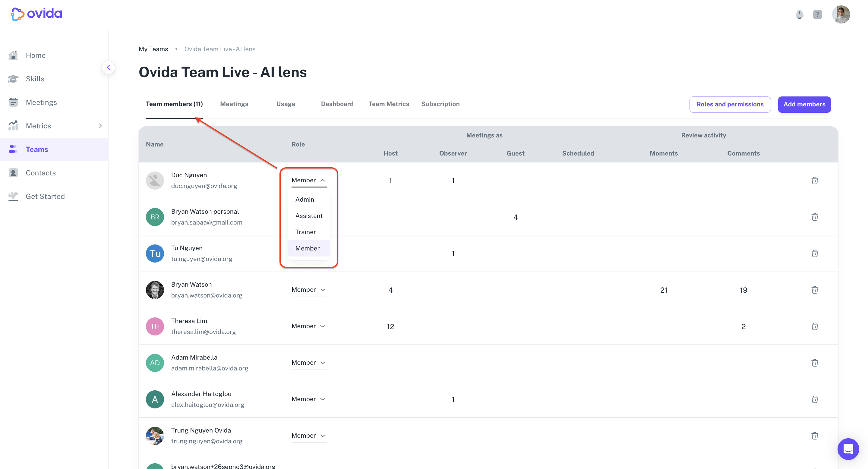Image resolution: width=868 pixels, height=469 pixels.
Task: Click the Meetings calendar icon
Action: pyautogui.click(x=13, y=102)
